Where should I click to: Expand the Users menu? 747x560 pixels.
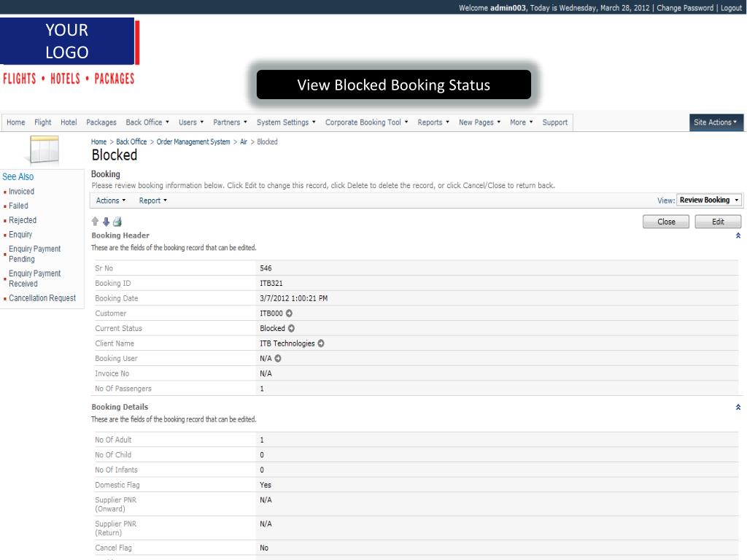(191, 122)
